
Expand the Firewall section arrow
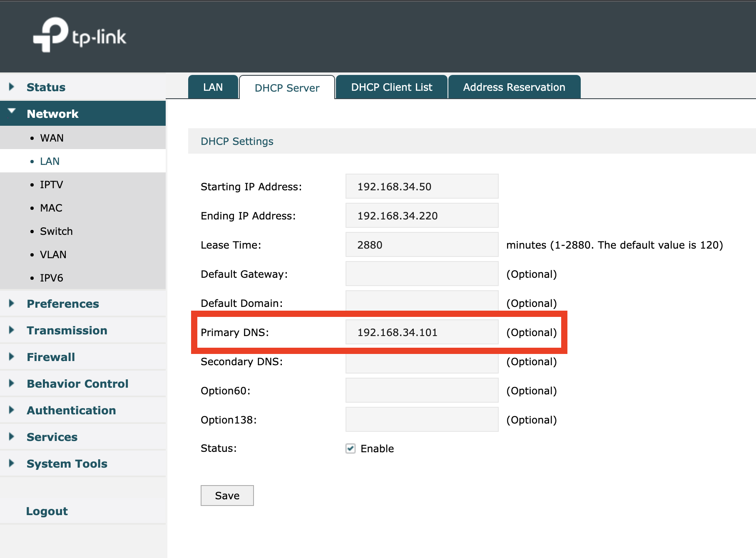[x=12, y=356]
